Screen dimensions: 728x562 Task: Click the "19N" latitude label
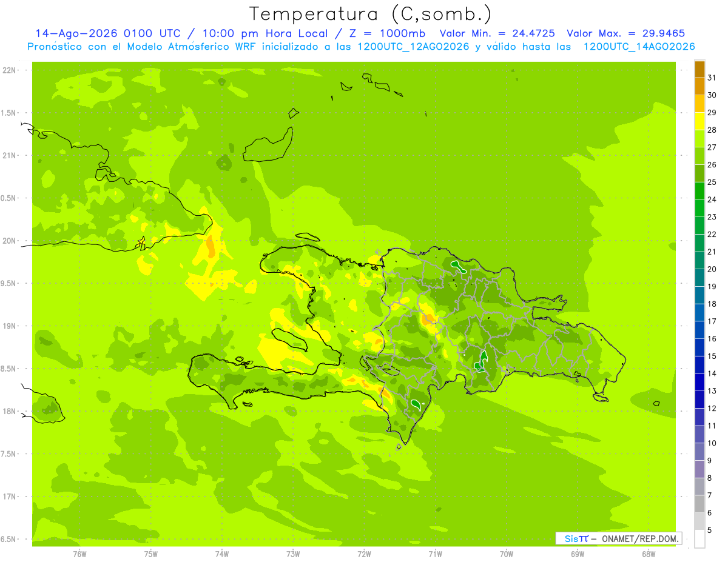(9, 326)
